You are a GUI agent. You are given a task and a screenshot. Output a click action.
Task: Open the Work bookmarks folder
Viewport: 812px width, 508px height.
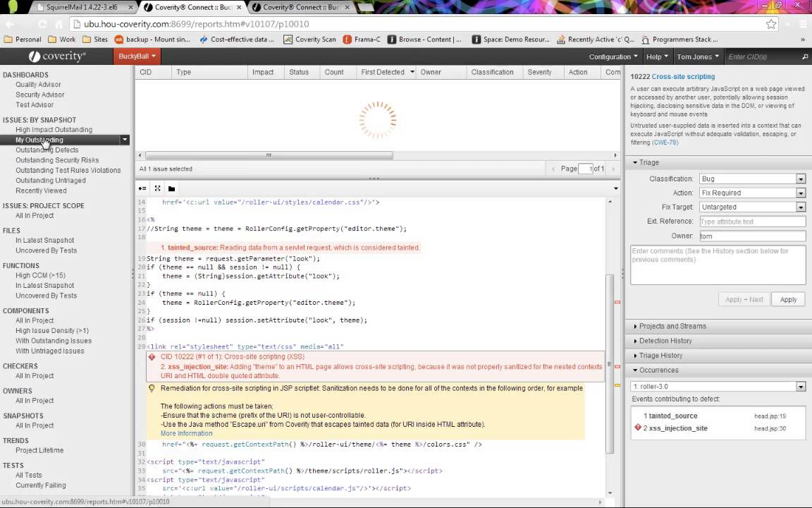point(61,40)
